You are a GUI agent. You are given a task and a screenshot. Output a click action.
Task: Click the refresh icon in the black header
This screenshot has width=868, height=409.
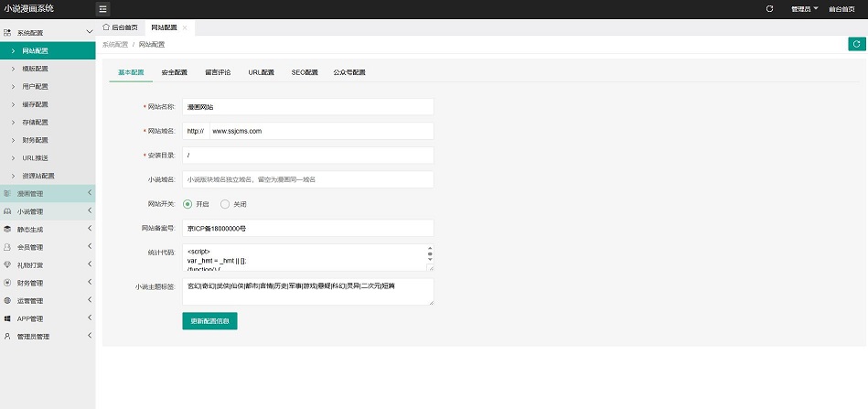pyautogui.click(x=769, y=9)
